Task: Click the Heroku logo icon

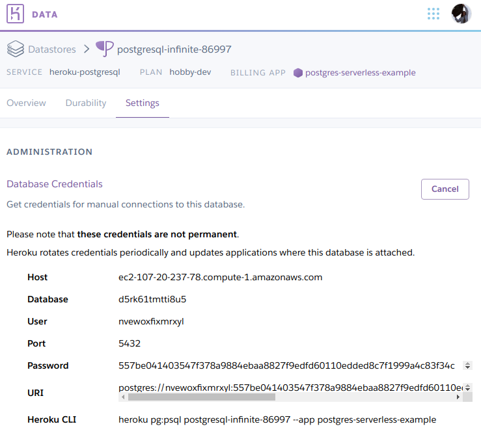Action: pos(15,14)
